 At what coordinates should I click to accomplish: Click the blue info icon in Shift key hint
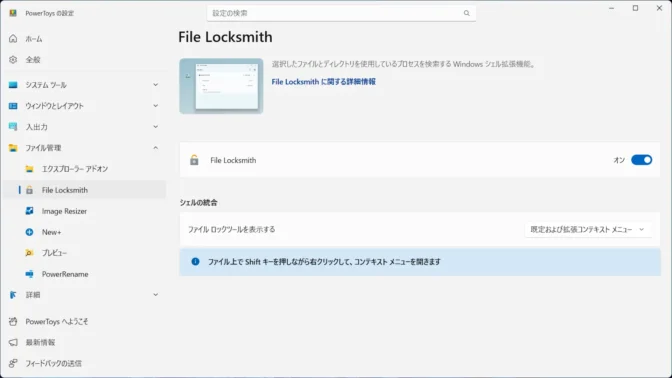[195, 261]
